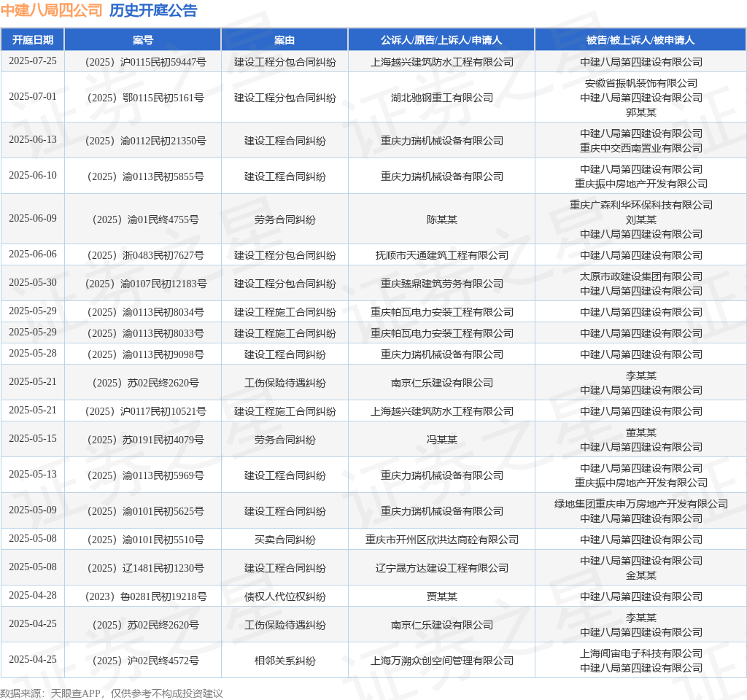Select case number (2025)渝01民终4755号

(x=145, y=219)
